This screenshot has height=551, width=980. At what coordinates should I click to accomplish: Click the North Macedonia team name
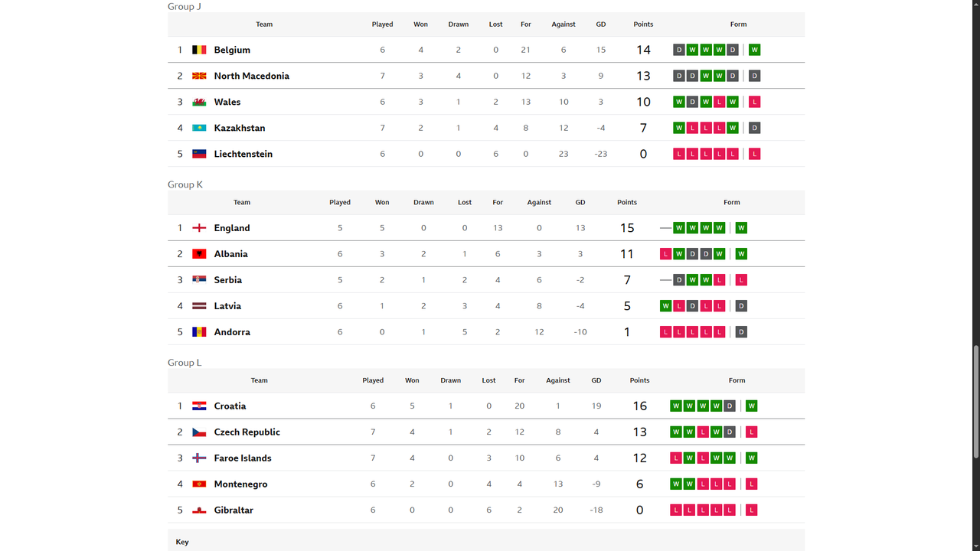pos(252,76)
